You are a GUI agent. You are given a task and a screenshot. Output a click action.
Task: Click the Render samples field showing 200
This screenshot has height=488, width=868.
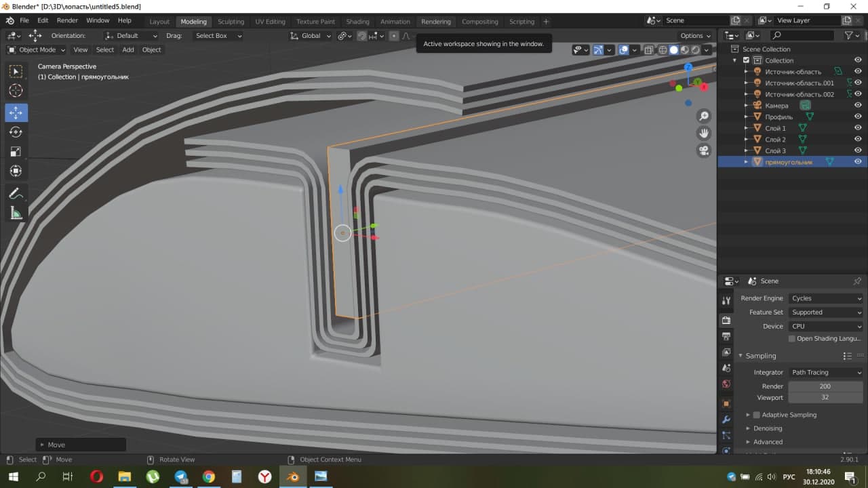pos(825,386)
